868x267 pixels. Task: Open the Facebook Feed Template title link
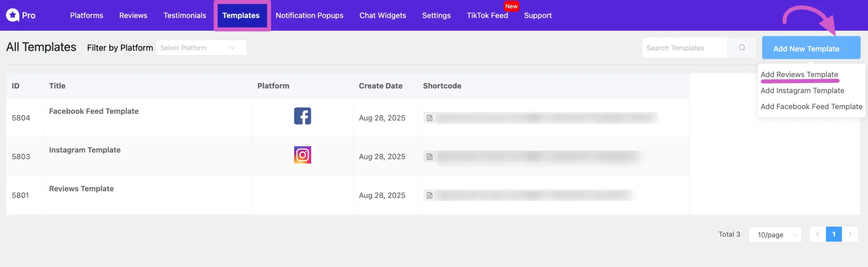click(94, 111)
